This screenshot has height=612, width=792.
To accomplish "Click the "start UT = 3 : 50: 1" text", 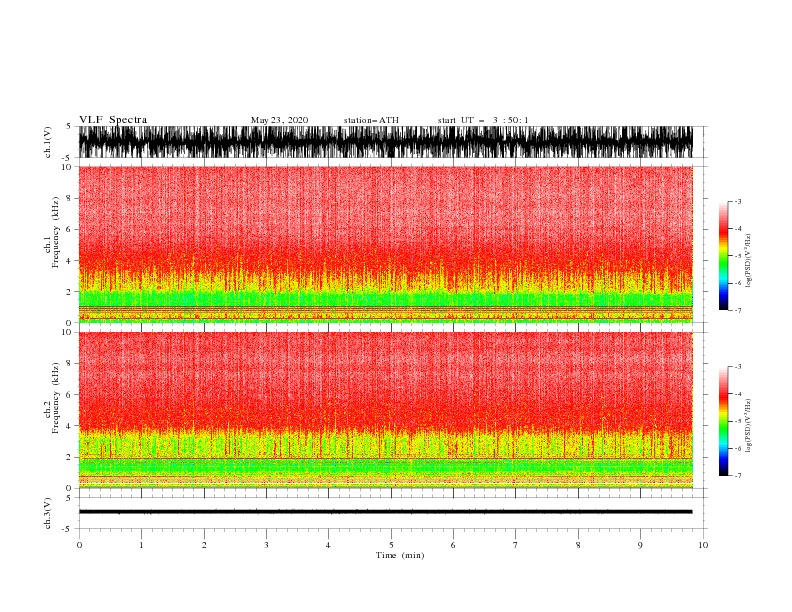I will (483, 120).
